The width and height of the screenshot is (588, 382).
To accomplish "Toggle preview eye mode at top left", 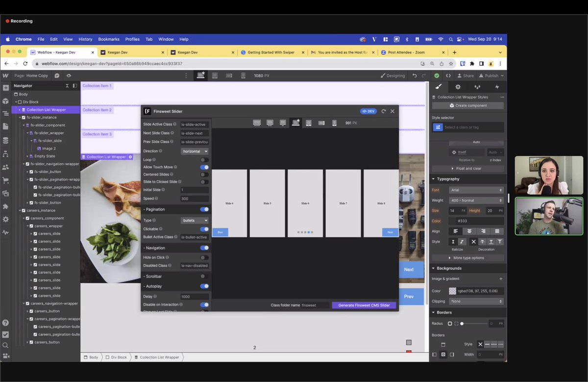I will (69, 76).
